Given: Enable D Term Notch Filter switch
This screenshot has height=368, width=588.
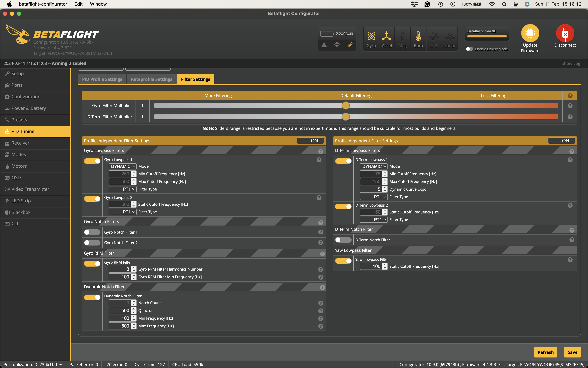Looking at the screenshot, I should [x=343, y=240].
